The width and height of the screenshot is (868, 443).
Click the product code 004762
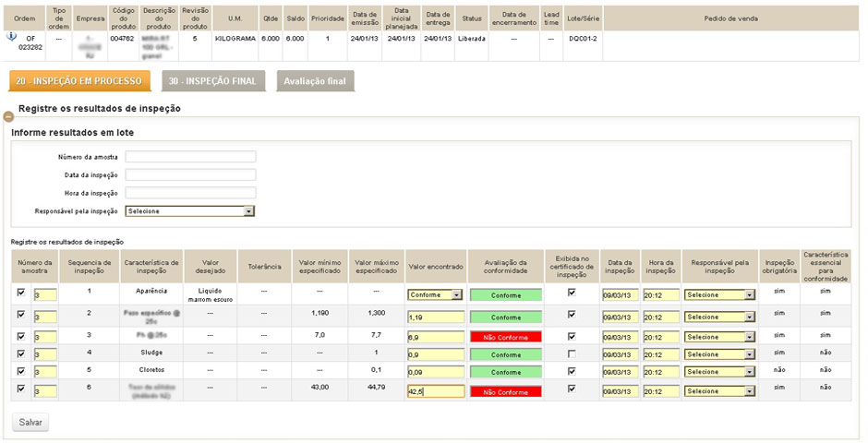tap(123, 39)
